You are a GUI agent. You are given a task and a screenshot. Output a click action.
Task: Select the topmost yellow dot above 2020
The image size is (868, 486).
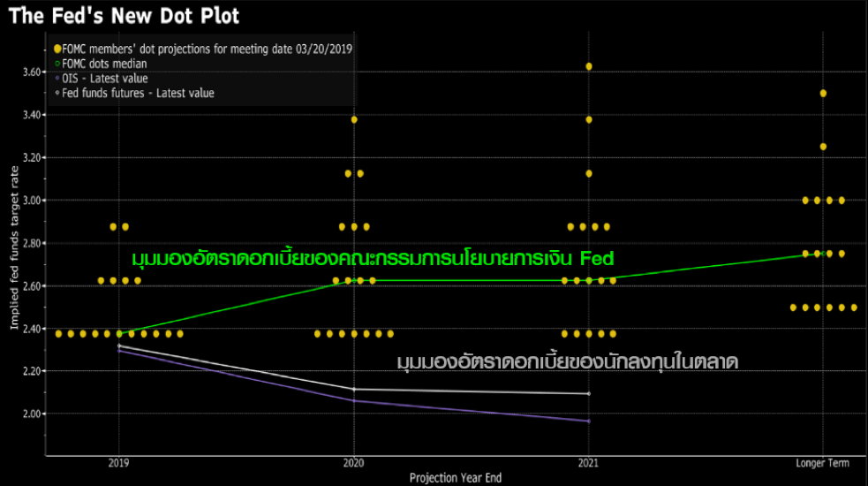click(354, 119)
